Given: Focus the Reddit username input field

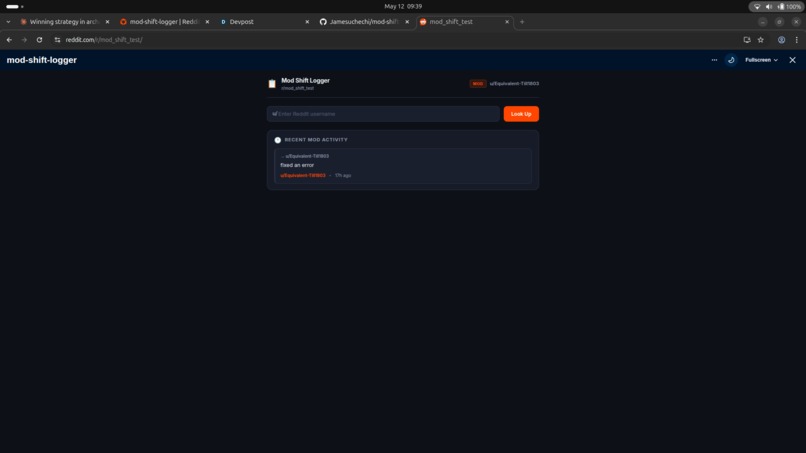Looking at the screenshot, I should 383,114.
